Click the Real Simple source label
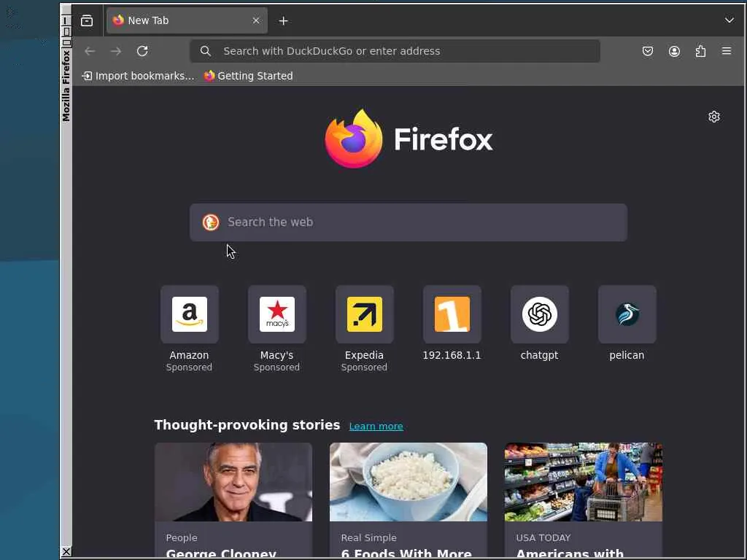The width and height of the screenshot is (747, 560). point(368,537)
